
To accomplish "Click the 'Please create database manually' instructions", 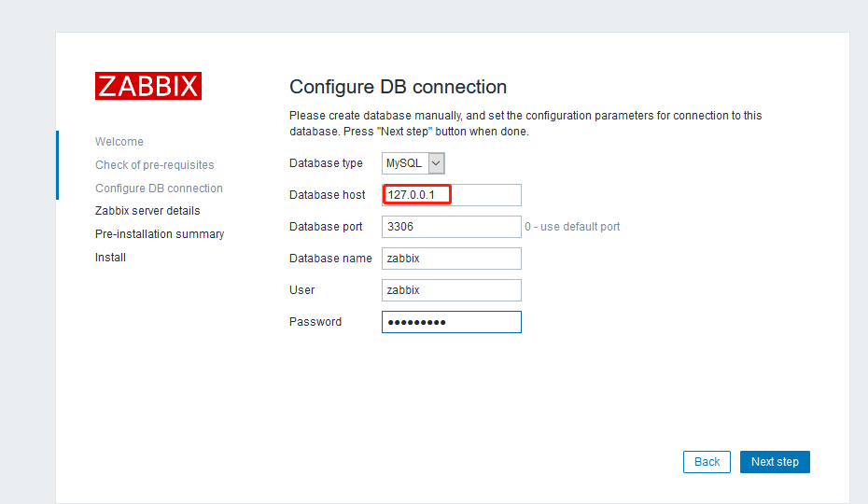I will [x=525, y=123].
